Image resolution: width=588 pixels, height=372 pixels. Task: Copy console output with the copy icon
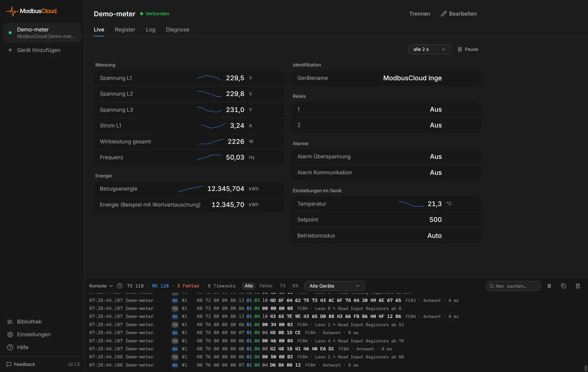[563, 286]
